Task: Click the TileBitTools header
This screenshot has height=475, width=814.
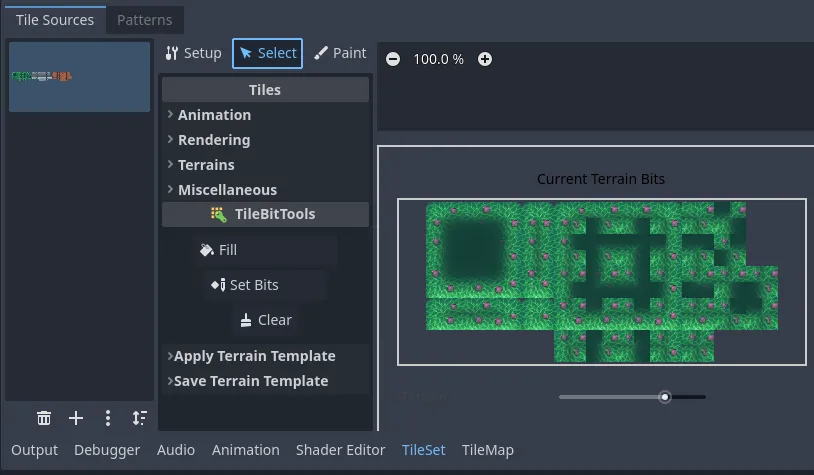Action: [265, 214]
